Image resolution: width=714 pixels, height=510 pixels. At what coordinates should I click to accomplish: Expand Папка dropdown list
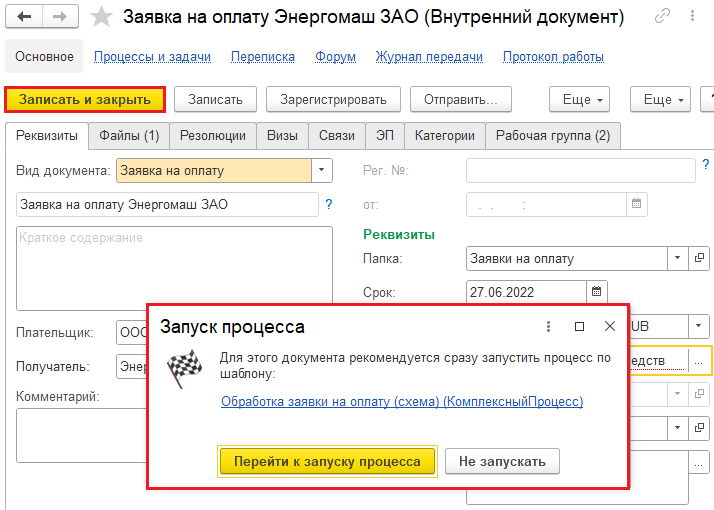pyautogui.click(x=678, y=258)
